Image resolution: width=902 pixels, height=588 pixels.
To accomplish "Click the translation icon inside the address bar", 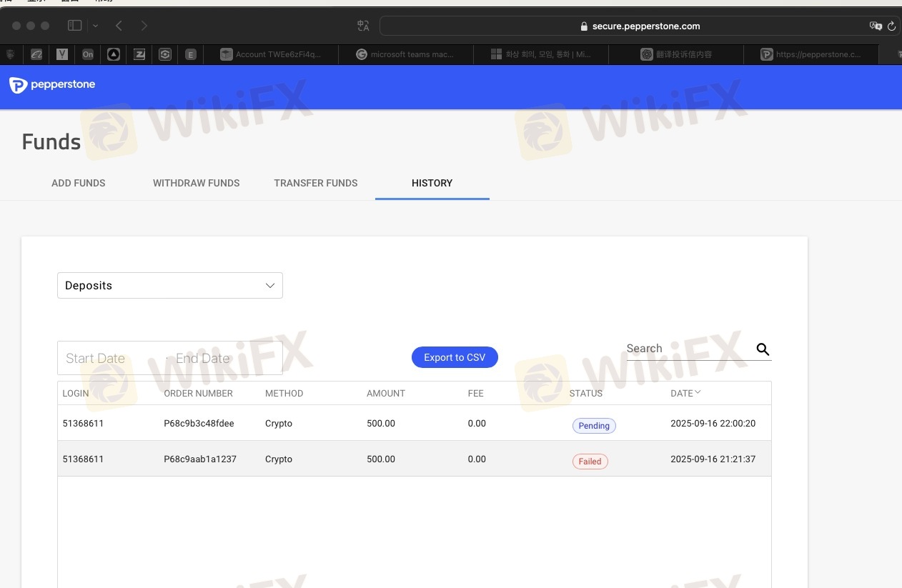I will tap(876, 26).
